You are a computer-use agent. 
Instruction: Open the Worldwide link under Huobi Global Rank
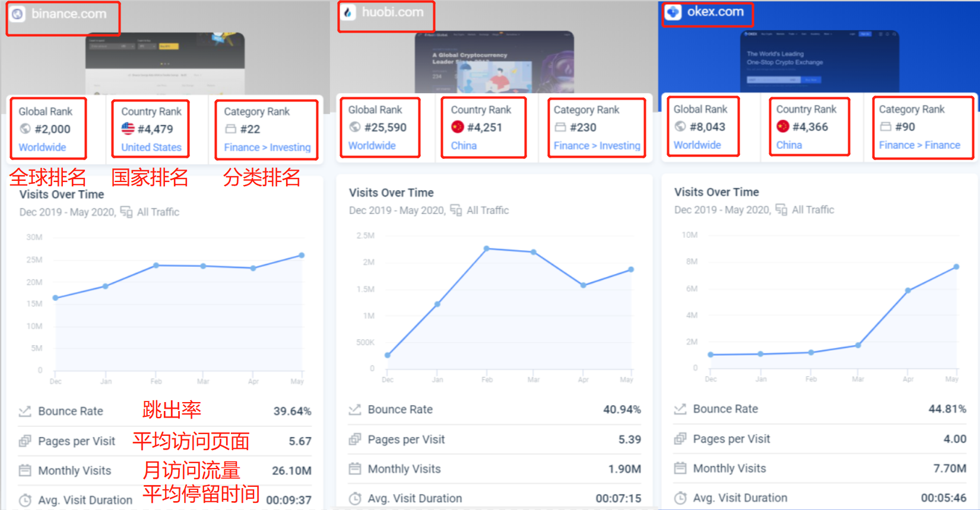[372, 145]
